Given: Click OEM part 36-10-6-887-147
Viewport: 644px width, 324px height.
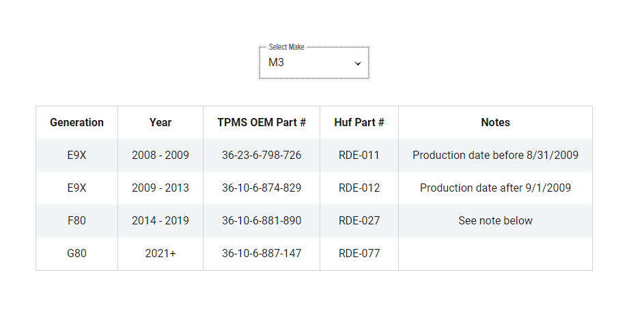Looking at the screenshot, I should [x=262, y=254].
